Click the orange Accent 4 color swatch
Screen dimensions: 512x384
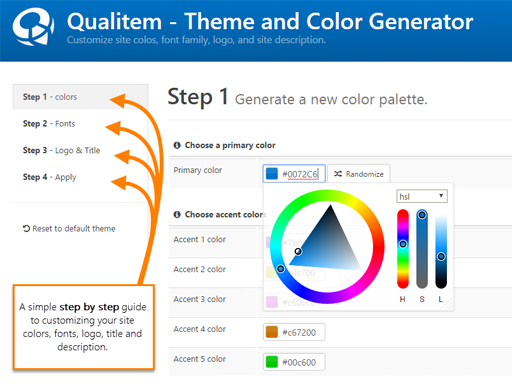click(x=272, y=332)
